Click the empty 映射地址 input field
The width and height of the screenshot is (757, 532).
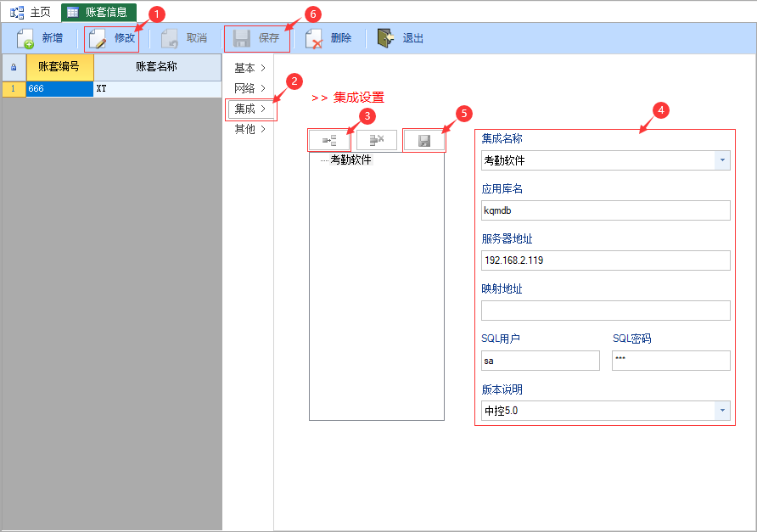pyautogui.click(x=605, y=311)
